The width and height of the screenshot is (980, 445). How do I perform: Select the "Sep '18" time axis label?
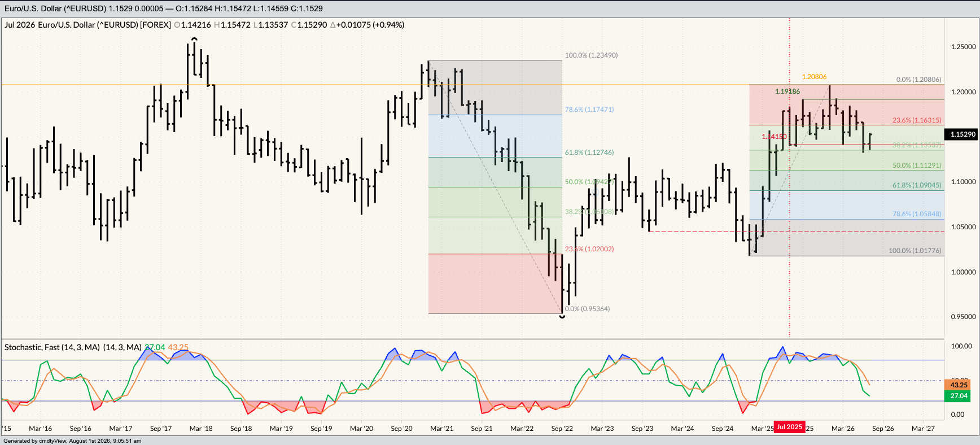click(241, 429)
